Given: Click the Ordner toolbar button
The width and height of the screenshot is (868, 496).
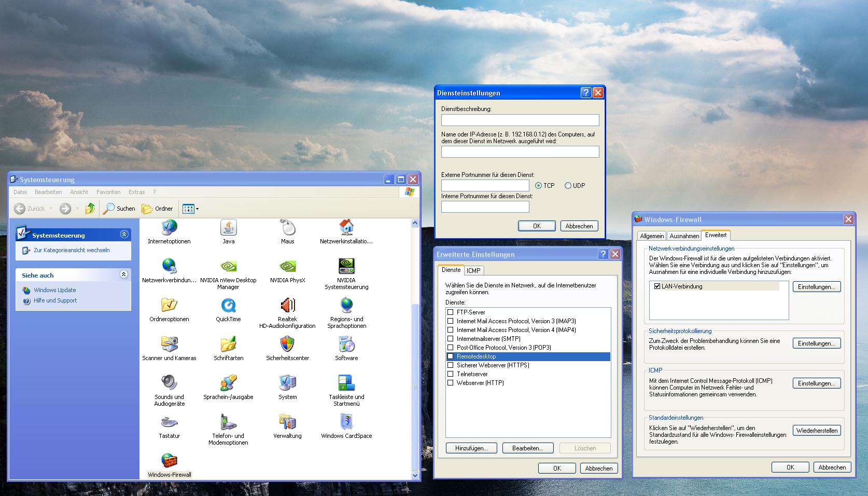Looking at the screenshot, I should (158, 209).
